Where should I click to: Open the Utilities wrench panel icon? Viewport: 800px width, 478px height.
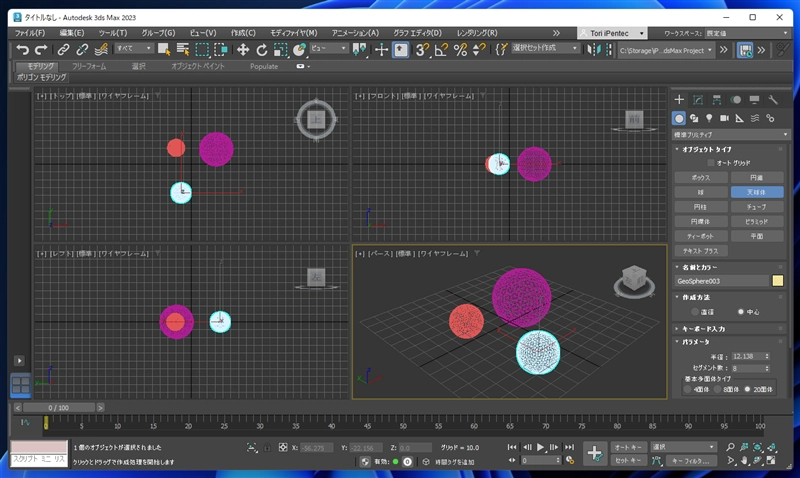[773, 99]
